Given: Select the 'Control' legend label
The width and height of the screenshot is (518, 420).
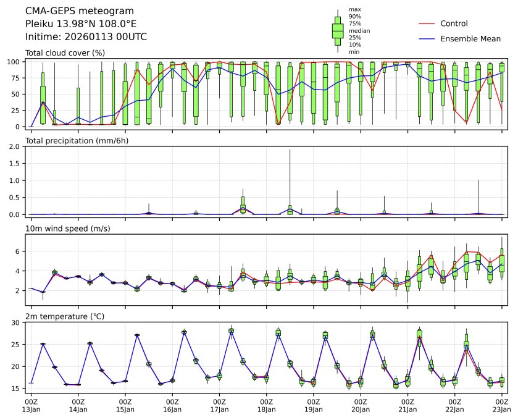Looking at the screenshot, I should pyautogui.click(x=454, y=23).
